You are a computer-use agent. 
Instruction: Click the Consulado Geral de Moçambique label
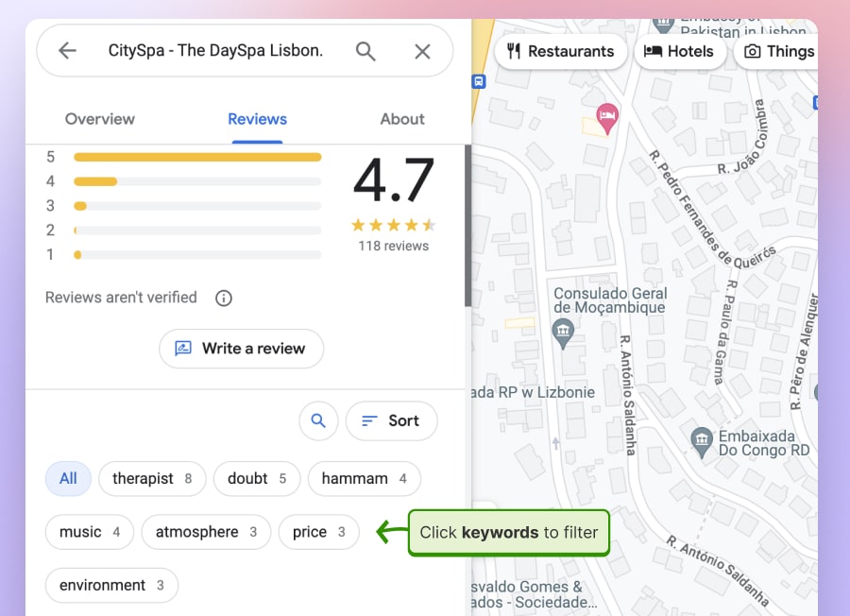pyautogui.click(x=610, y=300)
